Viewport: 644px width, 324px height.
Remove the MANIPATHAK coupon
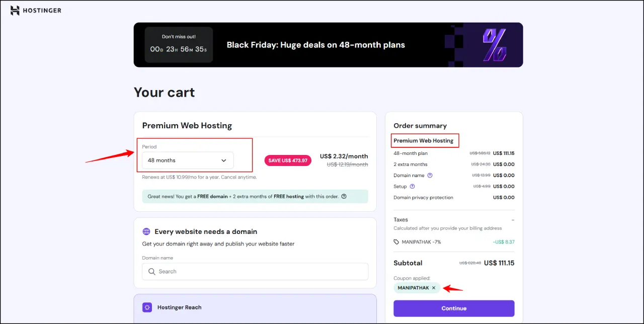434,288
